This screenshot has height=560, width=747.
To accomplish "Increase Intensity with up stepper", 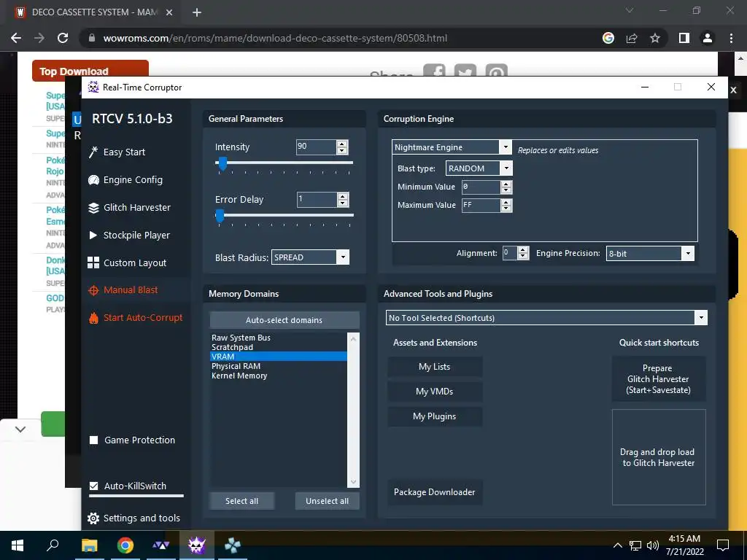I will 341,144.
